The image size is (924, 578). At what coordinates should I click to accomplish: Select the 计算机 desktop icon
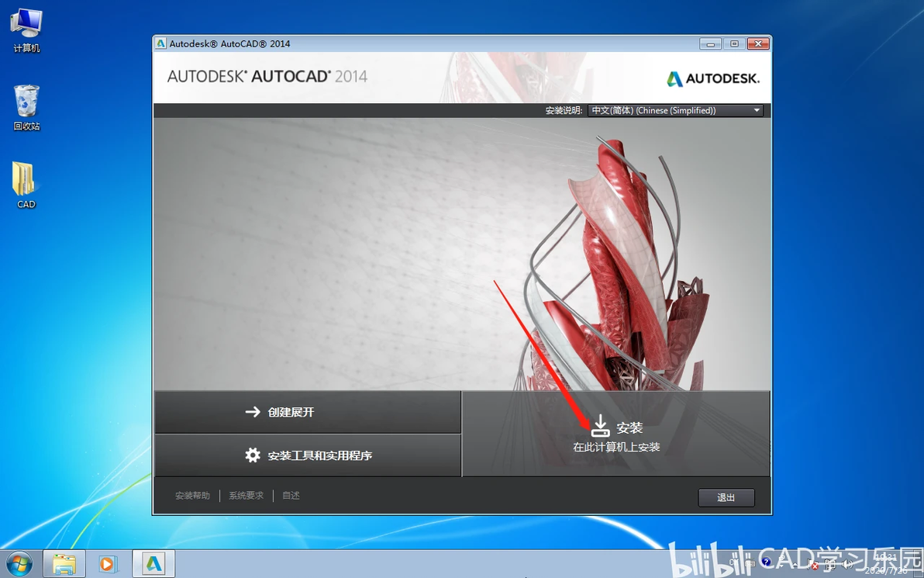[x=26, y=31]
